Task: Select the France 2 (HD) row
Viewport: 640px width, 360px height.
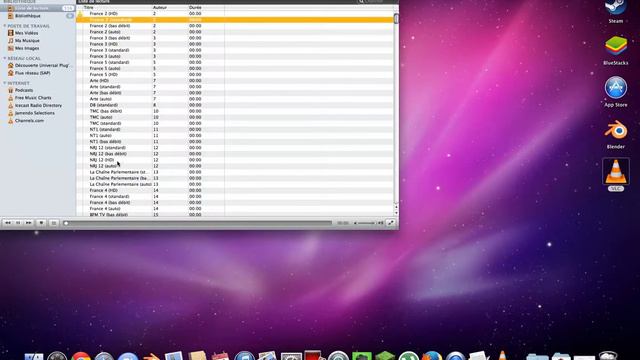Action: [235, 13]
